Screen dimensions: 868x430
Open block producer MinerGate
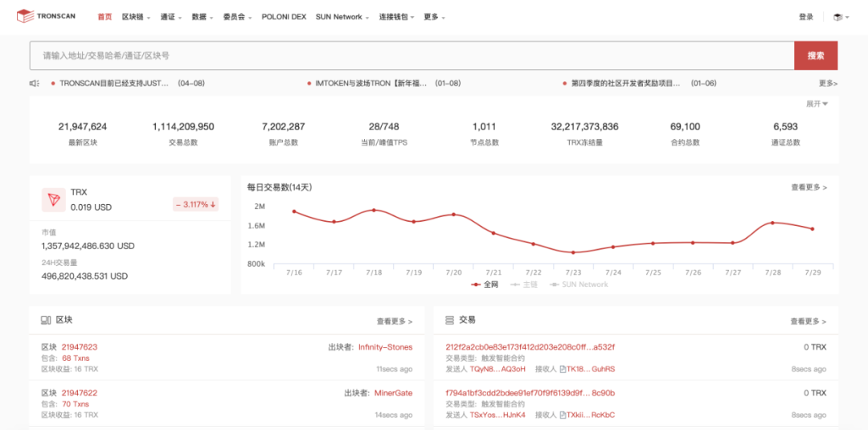pos(394,393)
